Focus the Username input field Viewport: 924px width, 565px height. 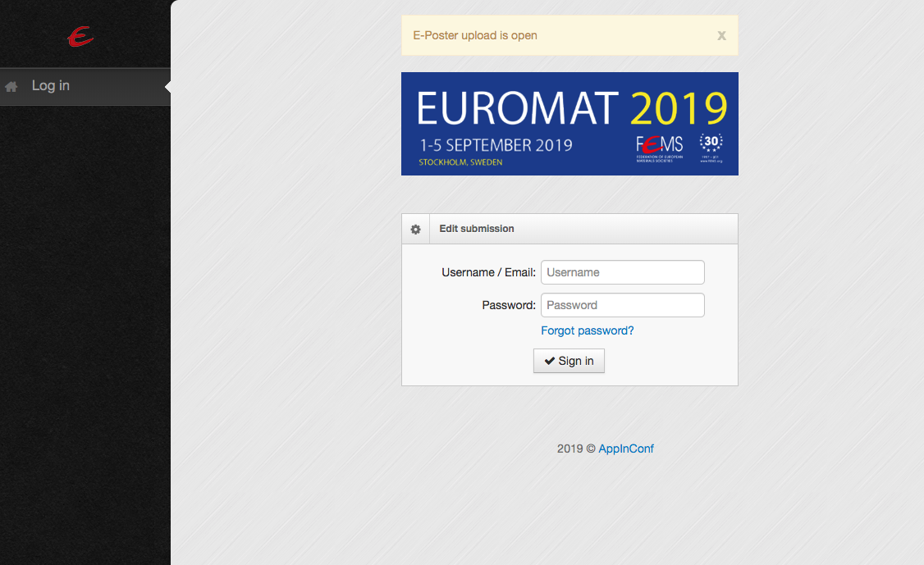[622, 272]
